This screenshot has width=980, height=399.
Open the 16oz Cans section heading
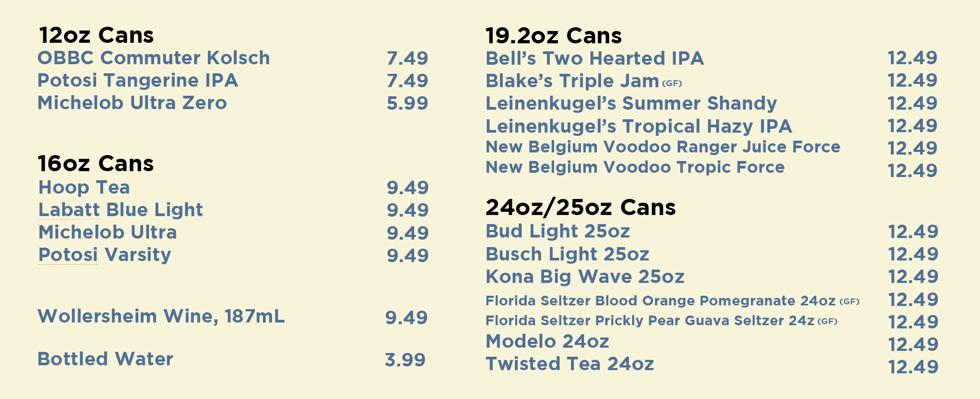tap(96, 164)
